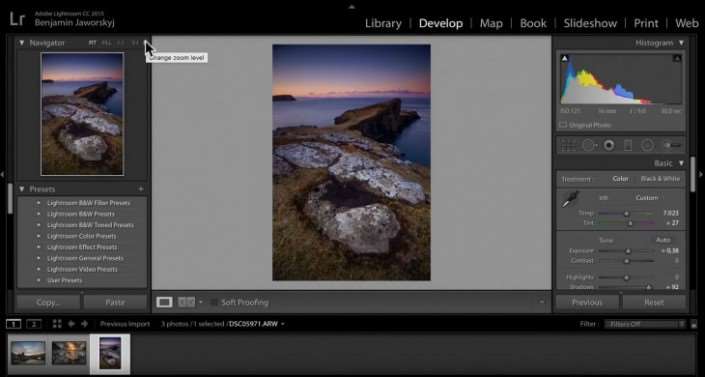Open the Develop module

pyautogui.click(x=441, y=23)
